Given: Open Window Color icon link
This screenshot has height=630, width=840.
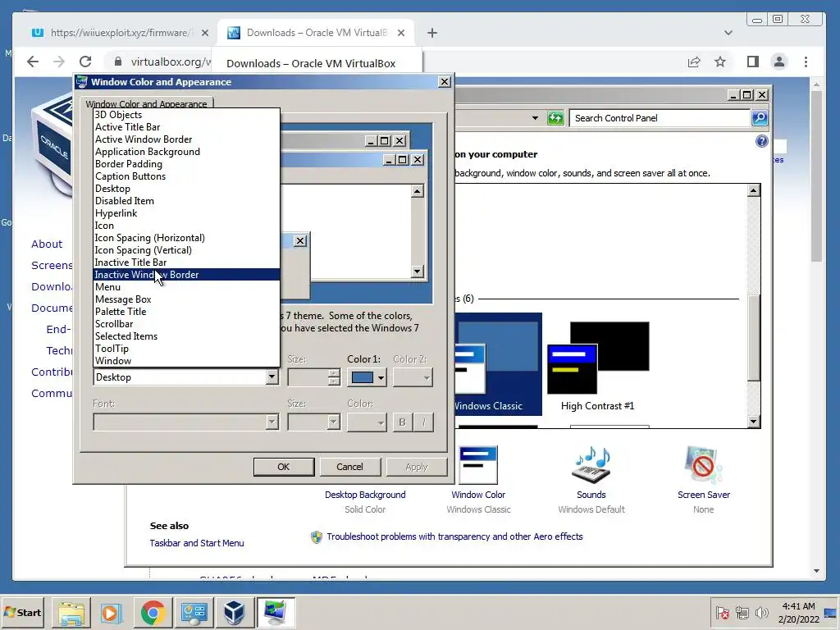Looking at the screenshot, I should 478,466.
